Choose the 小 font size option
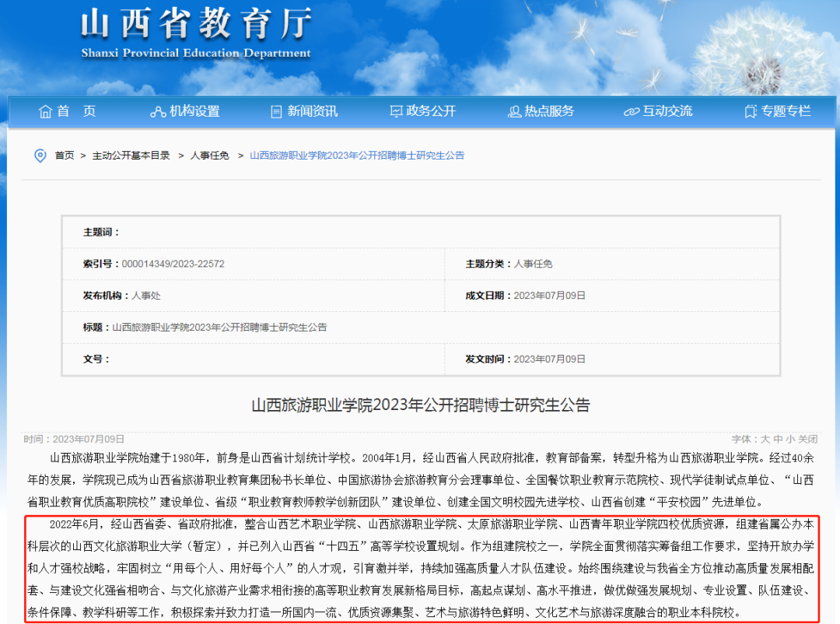The image size is (840, 624). pos(790,439)
